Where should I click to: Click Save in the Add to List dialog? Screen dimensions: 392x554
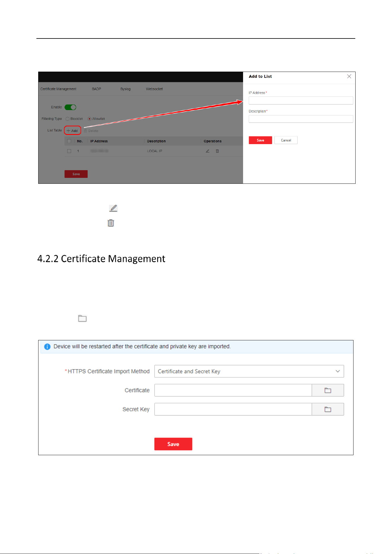tap(260, 140)
